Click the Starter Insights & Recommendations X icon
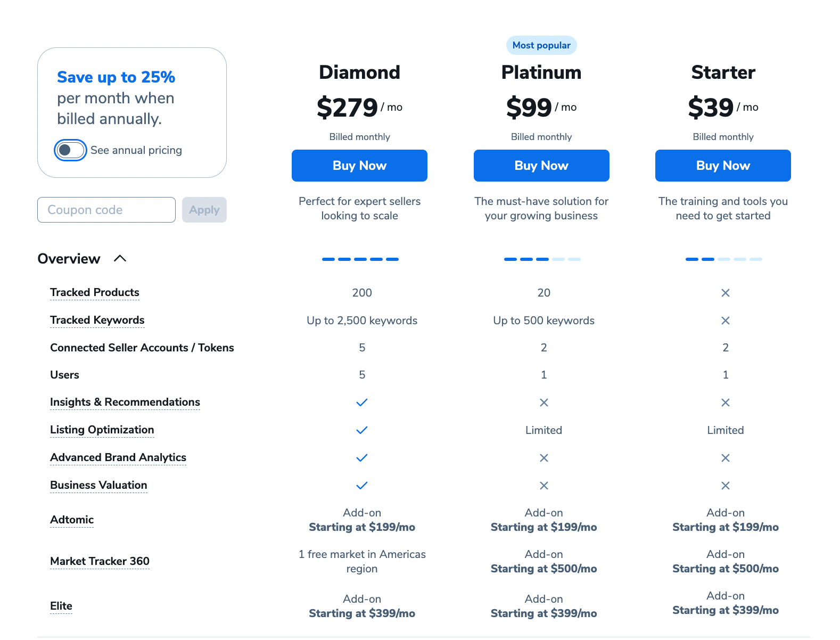This screenshot has height=640, width=840. 725,403
